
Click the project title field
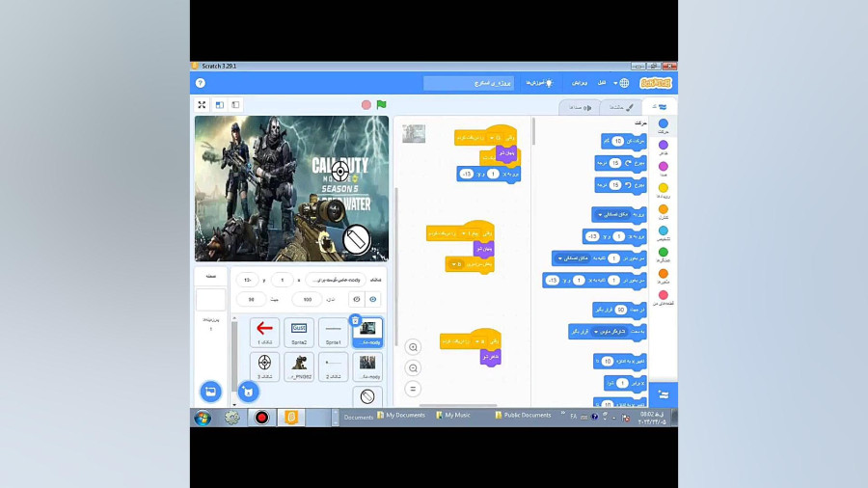click(469, 83)
